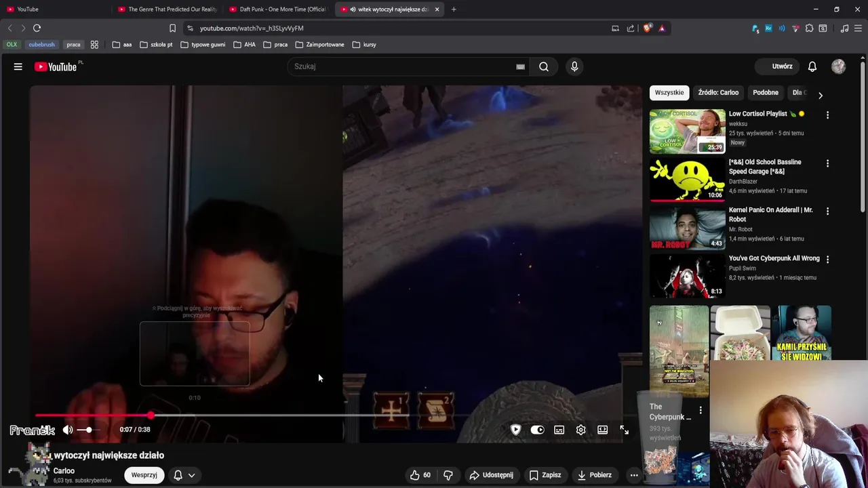Open the media control music note icon

click(844, 28)
